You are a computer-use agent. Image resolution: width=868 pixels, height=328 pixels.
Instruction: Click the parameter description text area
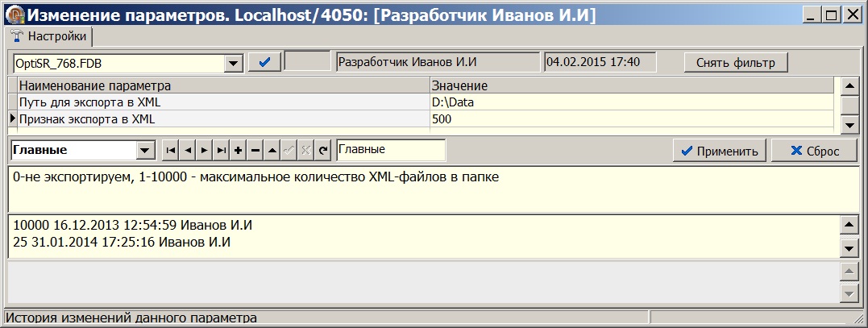tap(434, 188)
